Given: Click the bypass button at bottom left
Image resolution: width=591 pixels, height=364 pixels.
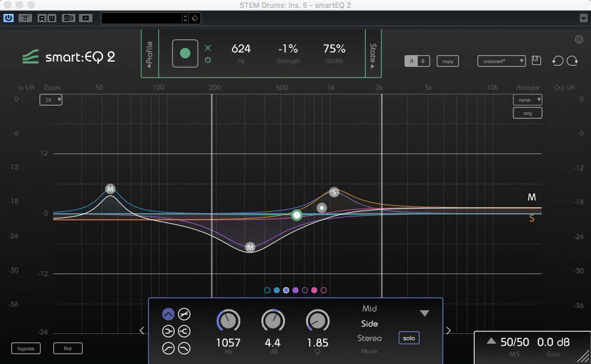Looking at the screenshot, I should 26,348.
